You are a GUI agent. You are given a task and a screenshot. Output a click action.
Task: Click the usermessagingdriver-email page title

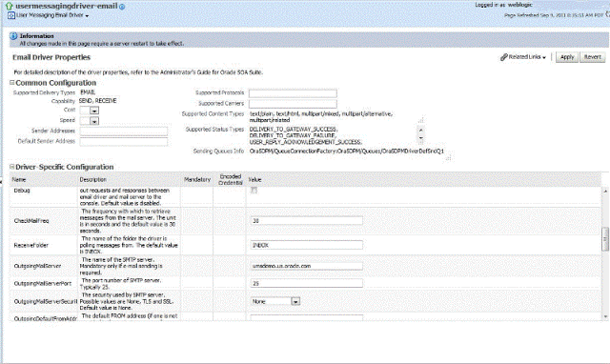(67, 7)
